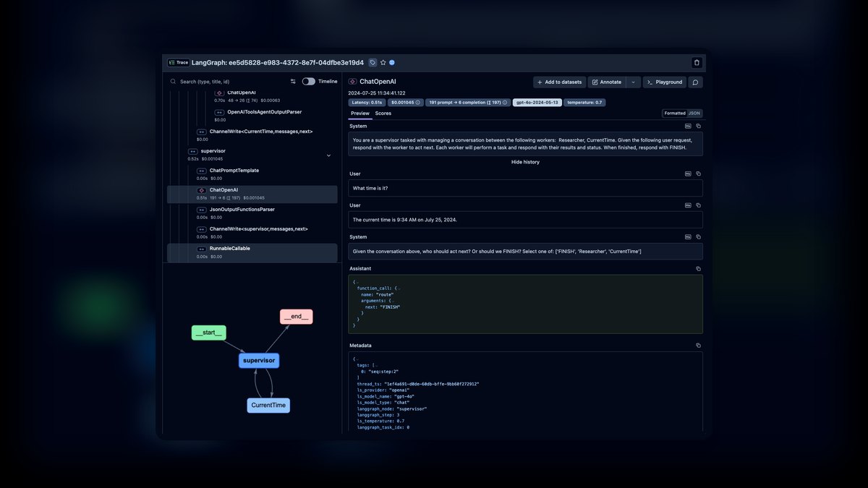Click the tag icon beside trace ID
The width and height of the screenshot is (868, 488).
point(373,63)
